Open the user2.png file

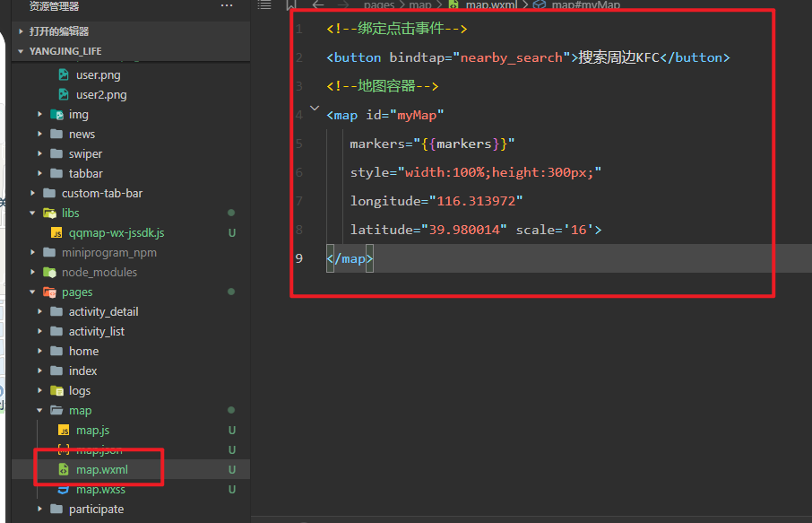101,94
